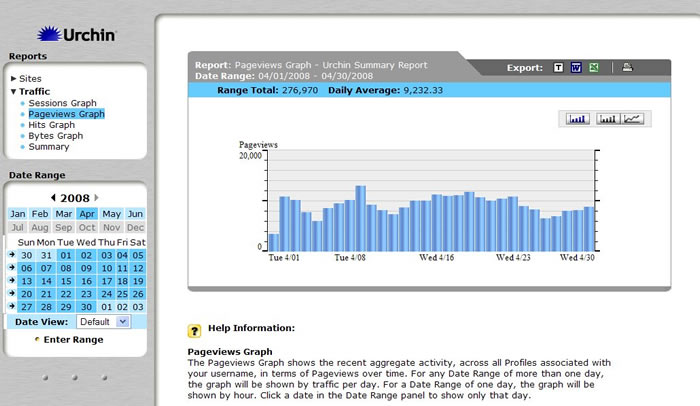Image resolution: width=700 pixels, height=406 pixels.
Task: Click the Tue 4/08 axis label
Action: (350, 258)
